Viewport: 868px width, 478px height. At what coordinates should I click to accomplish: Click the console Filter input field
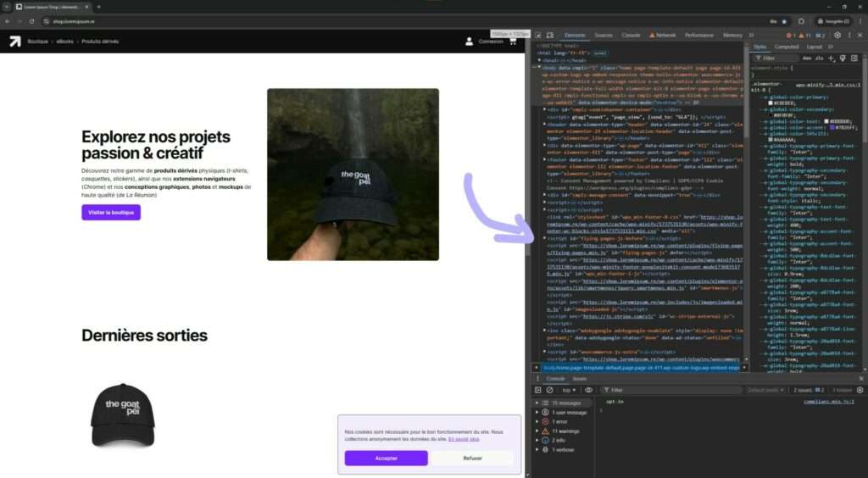tap(671, 390)
